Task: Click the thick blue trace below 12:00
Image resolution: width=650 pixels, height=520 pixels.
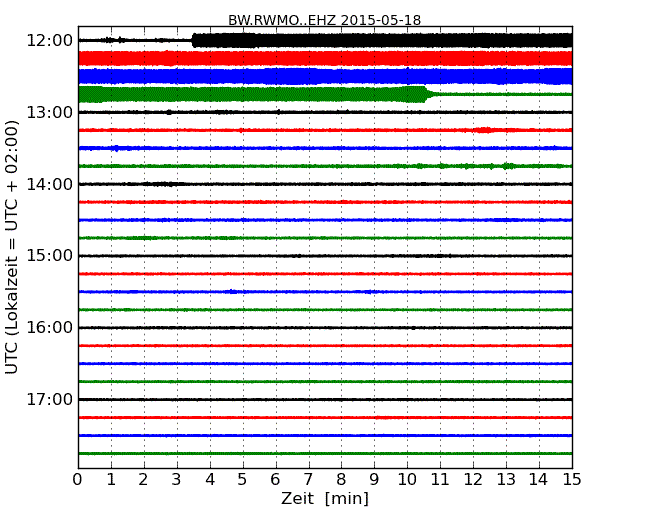Action: click(x=325, y=76)
